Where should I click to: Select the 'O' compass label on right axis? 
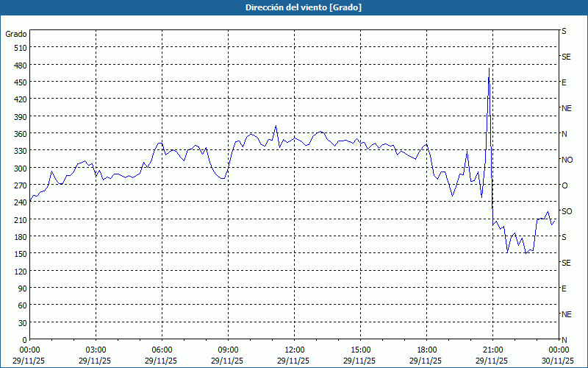click(x=564, y=185)
